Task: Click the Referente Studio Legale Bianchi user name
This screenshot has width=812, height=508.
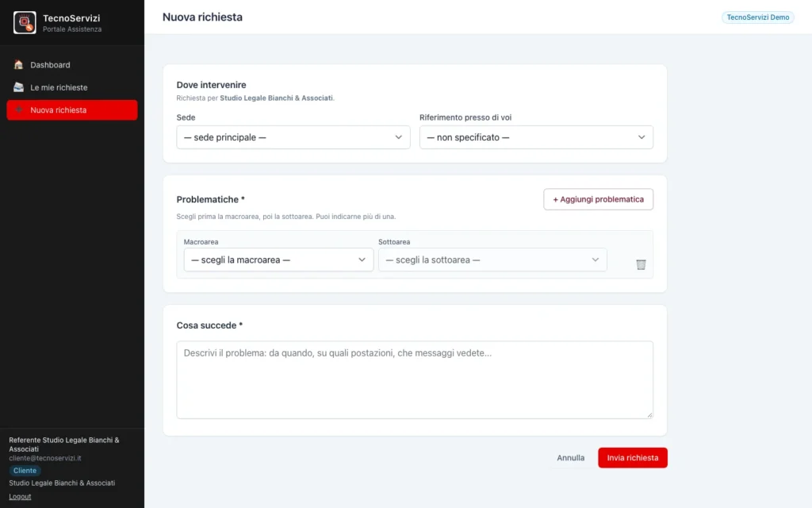Action: [x=64, y=444]
